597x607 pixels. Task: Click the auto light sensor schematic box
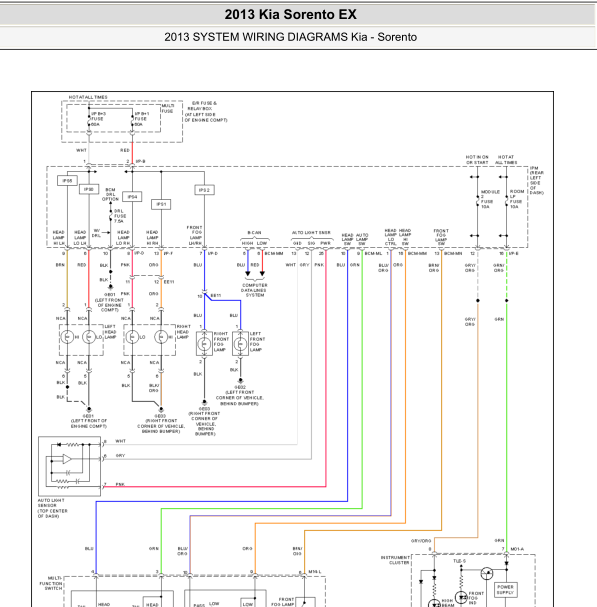pyautogui.click(x=70, y=466)
